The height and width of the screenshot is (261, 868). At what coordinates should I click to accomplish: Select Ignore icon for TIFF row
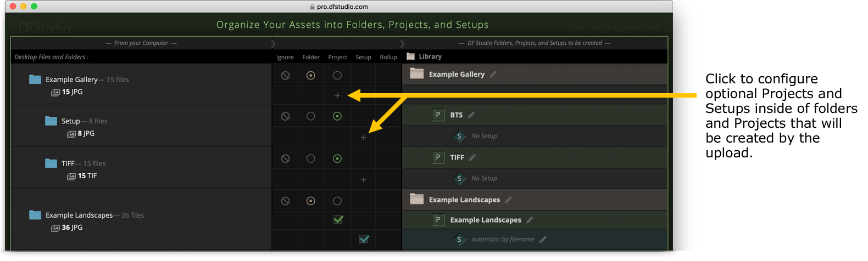click(285, 158)
